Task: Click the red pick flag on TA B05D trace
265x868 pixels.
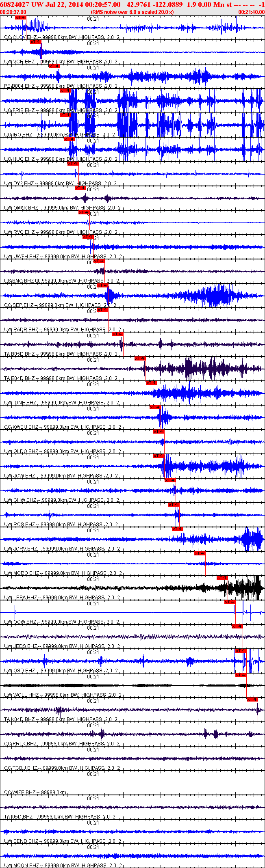Action: point(117,334)
